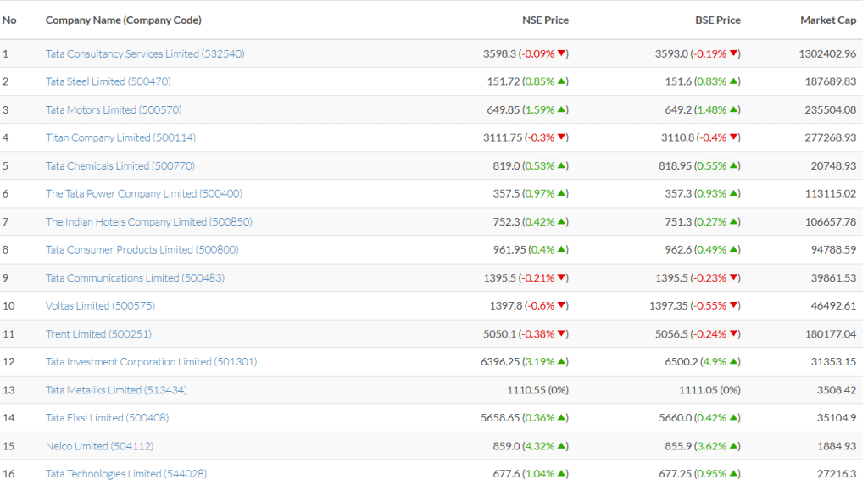Open Tata Chemicals Limited (500770) link
The width and height of the screenshot is (868, 491).
click(120, 165)
